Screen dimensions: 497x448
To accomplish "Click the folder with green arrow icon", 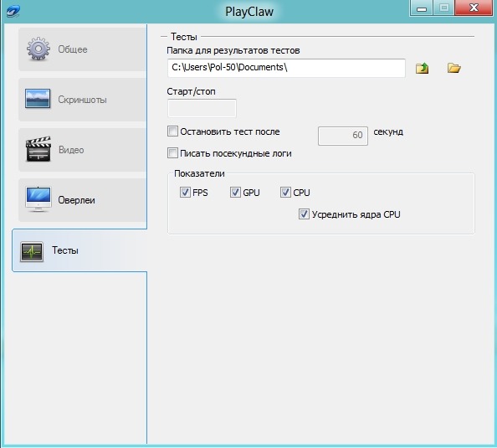I will click(422, 68).
